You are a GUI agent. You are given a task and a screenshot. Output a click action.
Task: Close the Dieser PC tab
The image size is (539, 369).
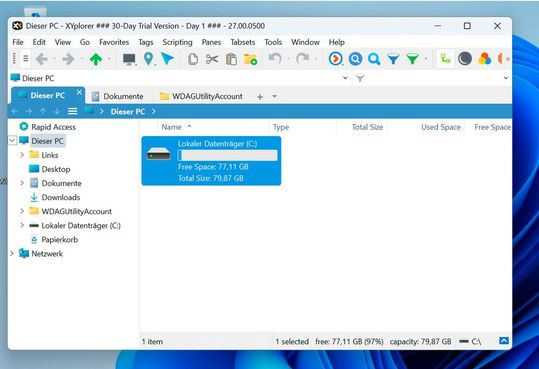(x=79, y=92)
